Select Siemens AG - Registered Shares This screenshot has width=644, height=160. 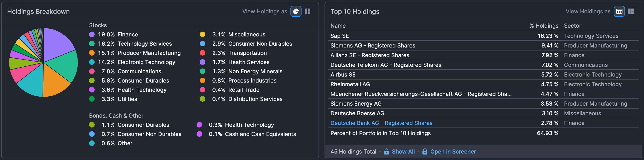click(373, 46)
